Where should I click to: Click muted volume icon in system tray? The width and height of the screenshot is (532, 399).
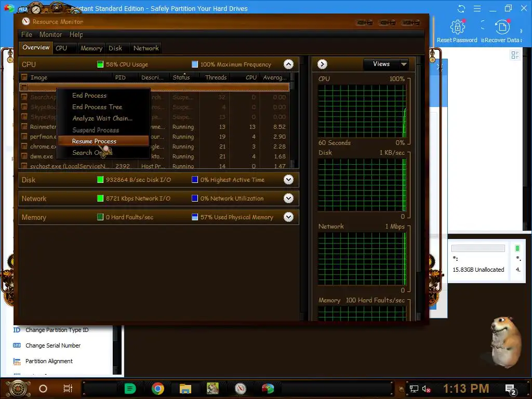click(426, 389)
